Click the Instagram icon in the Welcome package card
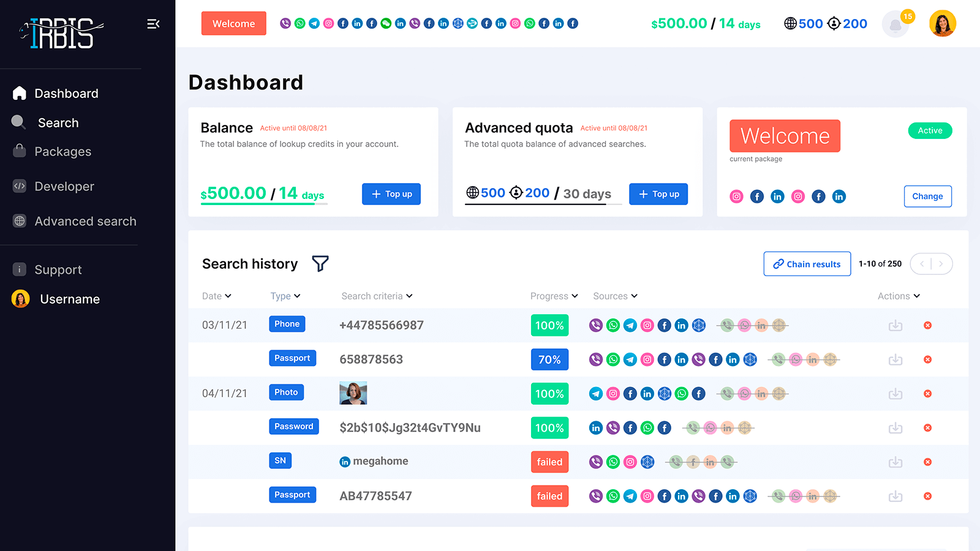Viewport: 980px width, 551px height. point(736,197)
